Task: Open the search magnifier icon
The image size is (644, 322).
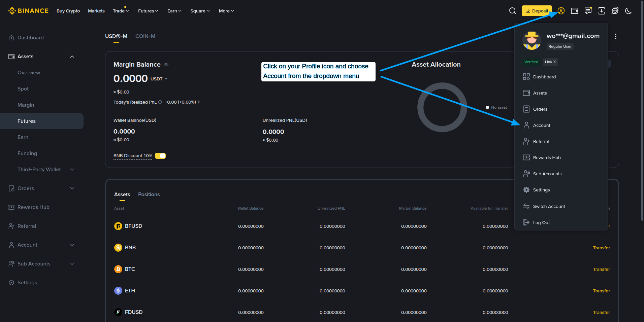Action: [512, 11]
